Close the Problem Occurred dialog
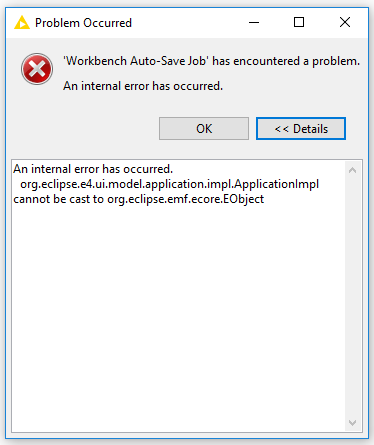The height and width of the screenshot is (445, 374). pos(345,23)
